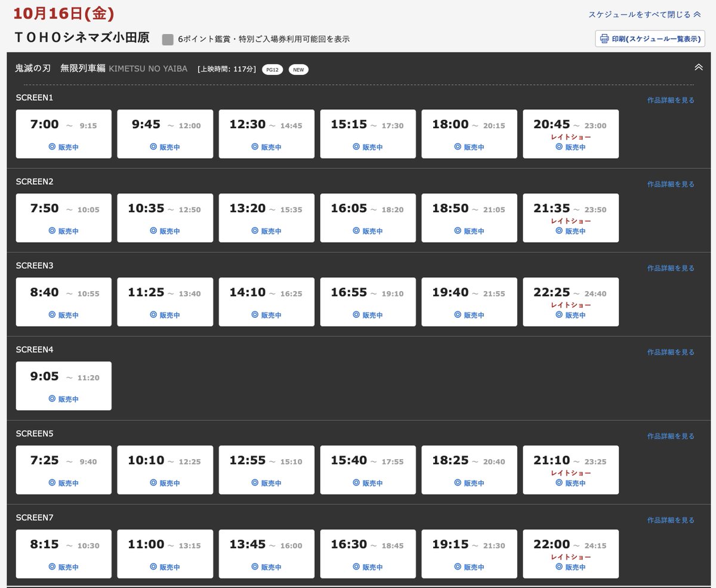Select the 19:40 showing
Viewport: 716px width, 588px height.
pyautogui.click(x=470, y=302)
